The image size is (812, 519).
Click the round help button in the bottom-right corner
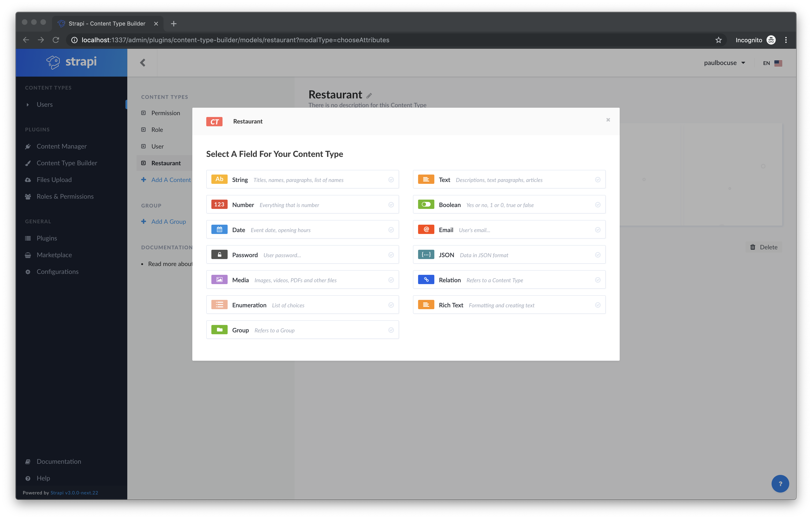780,484
